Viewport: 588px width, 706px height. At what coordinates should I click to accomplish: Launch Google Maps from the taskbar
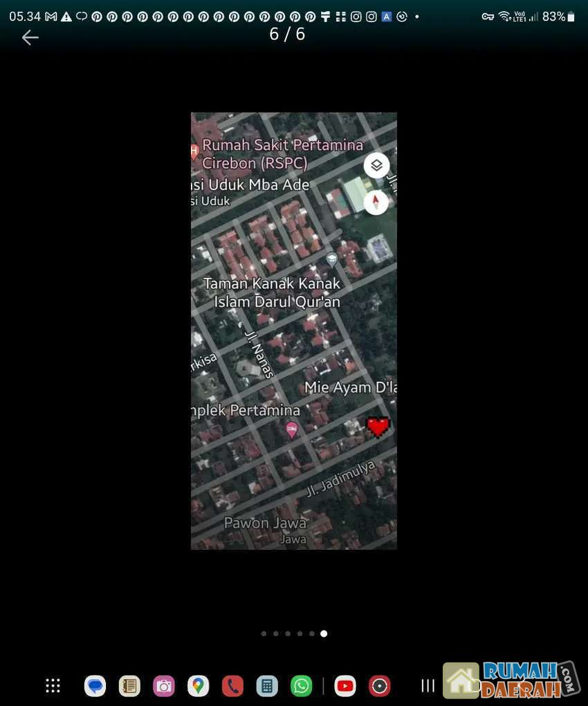pos(199,685)
